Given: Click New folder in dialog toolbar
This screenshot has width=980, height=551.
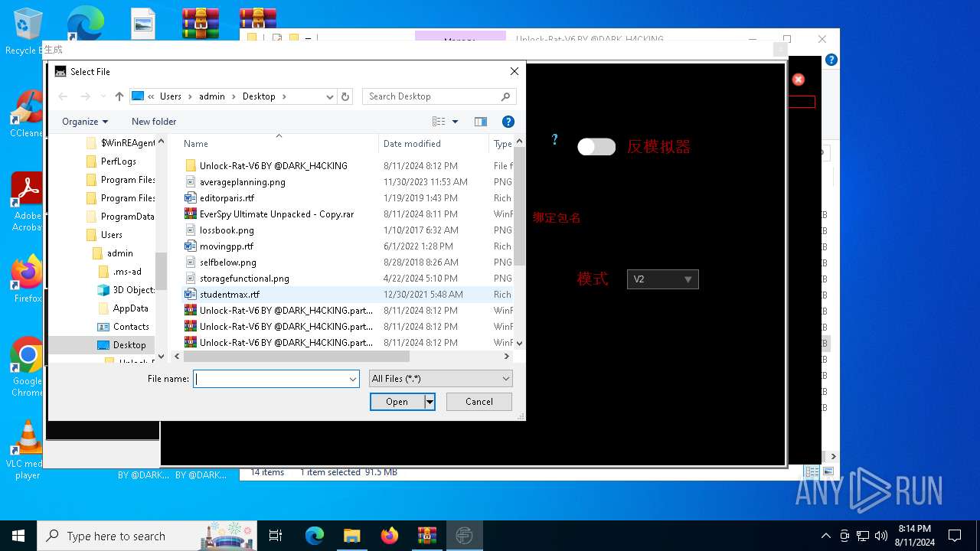Looking at the screenshot, I should click(154, 122).
